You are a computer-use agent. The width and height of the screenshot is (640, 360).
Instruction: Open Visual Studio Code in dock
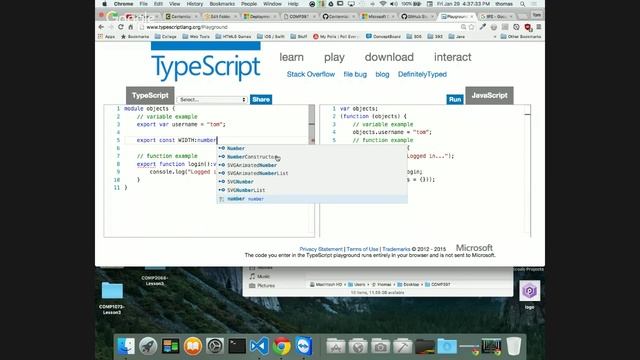260,346
